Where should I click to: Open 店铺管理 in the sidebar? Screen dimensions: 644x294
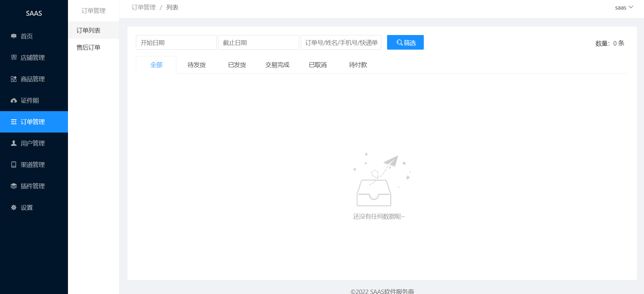(x=34, y=57)
